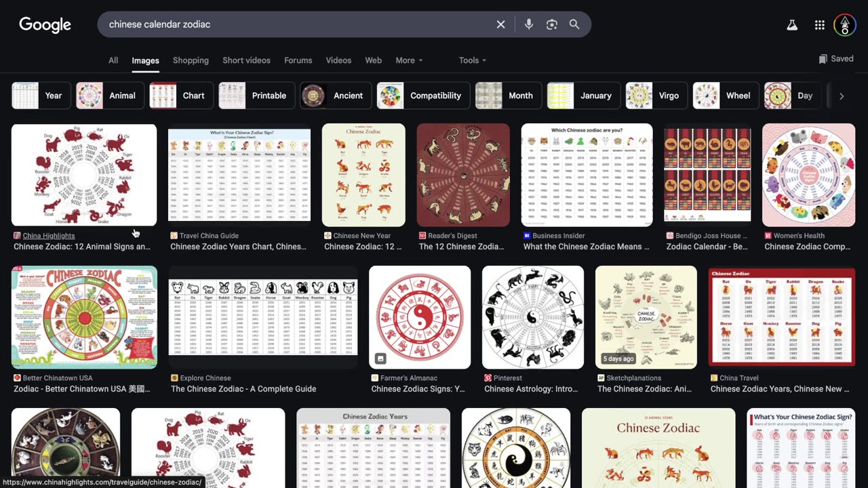
Task: Choose the January filter chip
Action: 583,96
